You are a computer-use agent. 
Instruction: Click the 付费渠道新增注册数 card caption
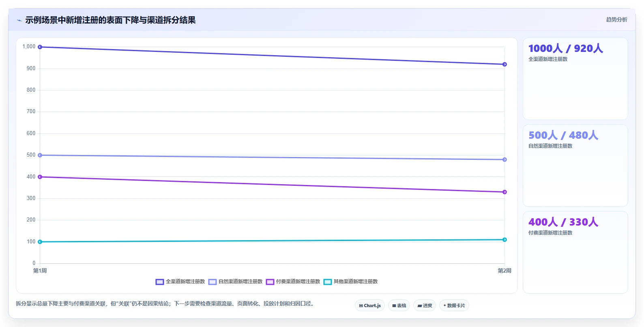550,233
